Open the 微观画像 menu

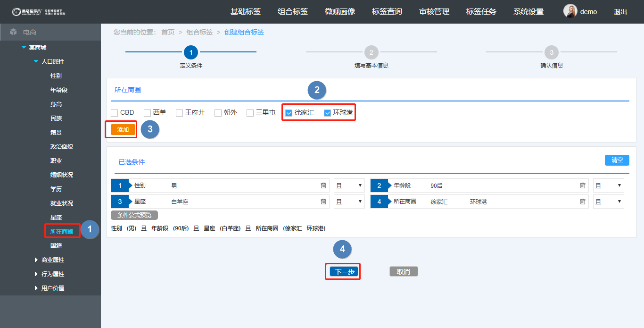[x=340, y=12]
